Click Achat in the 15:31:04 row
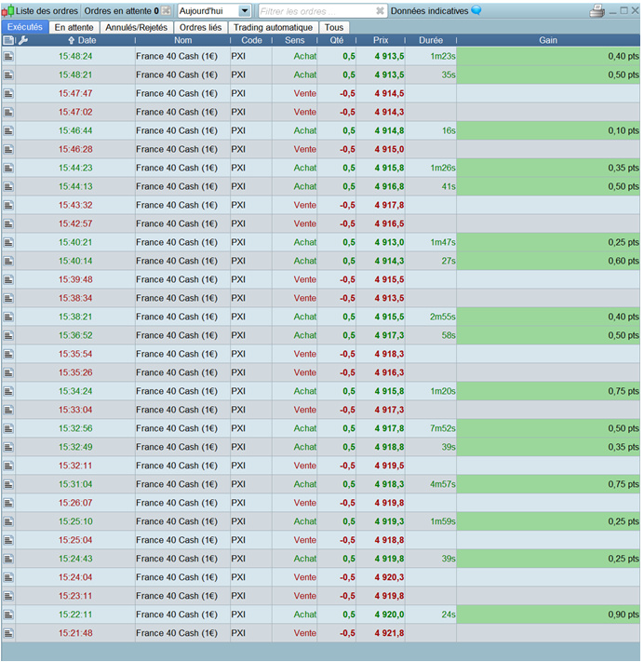 pyautogui.click(x=304, y=484)
